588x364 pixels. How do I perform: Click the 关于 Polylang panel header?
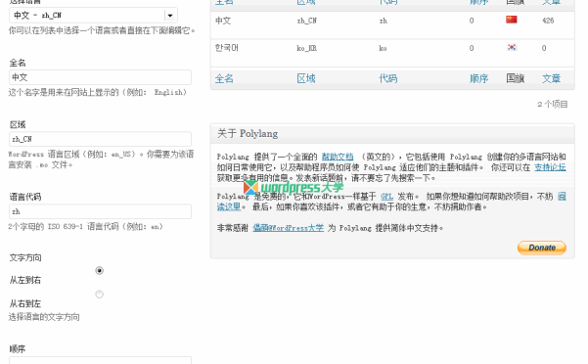pyautogui.click(x=392, y=133)
